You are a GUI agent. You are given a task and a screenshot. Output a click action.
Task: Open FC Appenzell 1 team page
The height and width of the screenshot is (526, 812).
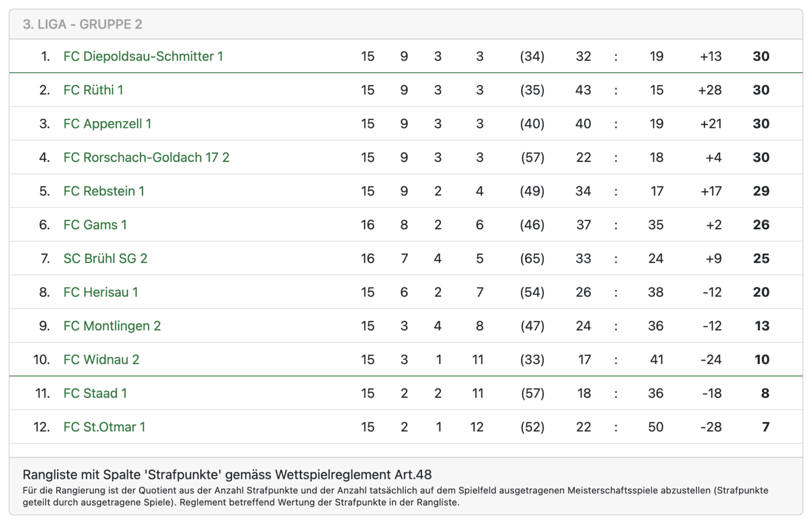coord(107,124)
